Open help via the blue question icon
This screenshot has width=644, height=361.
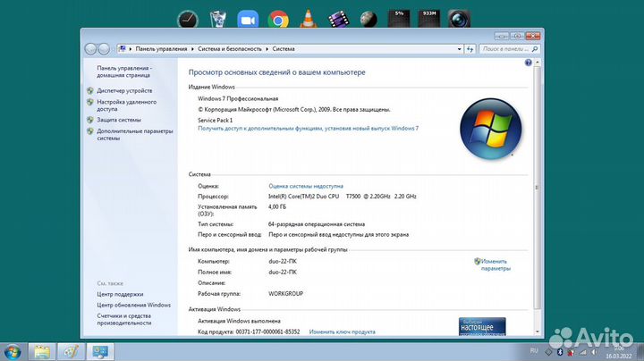point(529,63)
